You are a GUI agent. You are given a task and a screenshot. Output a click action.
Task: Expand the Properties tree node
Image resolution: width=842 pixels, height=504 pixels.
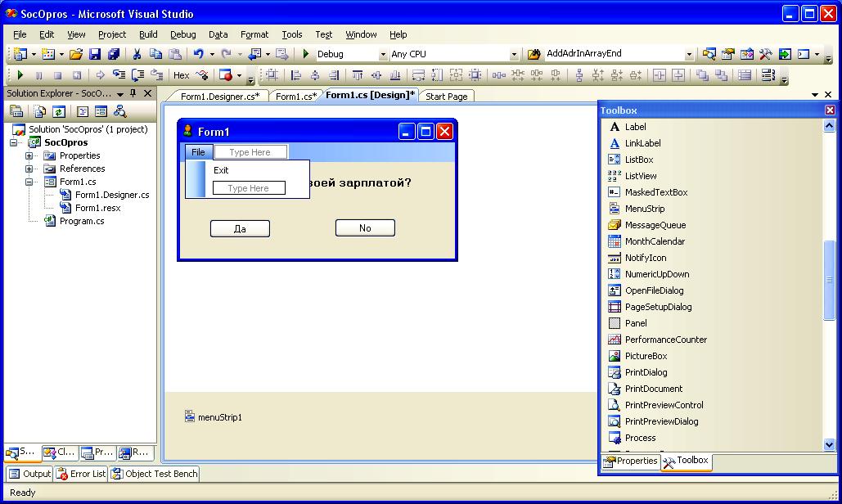pos(29,155)
